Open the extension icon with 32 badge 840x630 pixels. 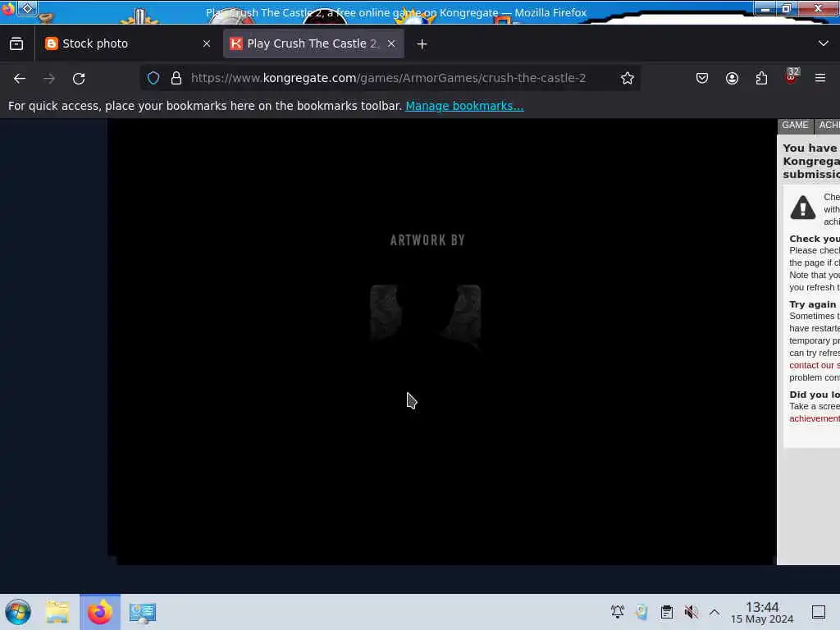pyautogui.click(x=792, y=77)
